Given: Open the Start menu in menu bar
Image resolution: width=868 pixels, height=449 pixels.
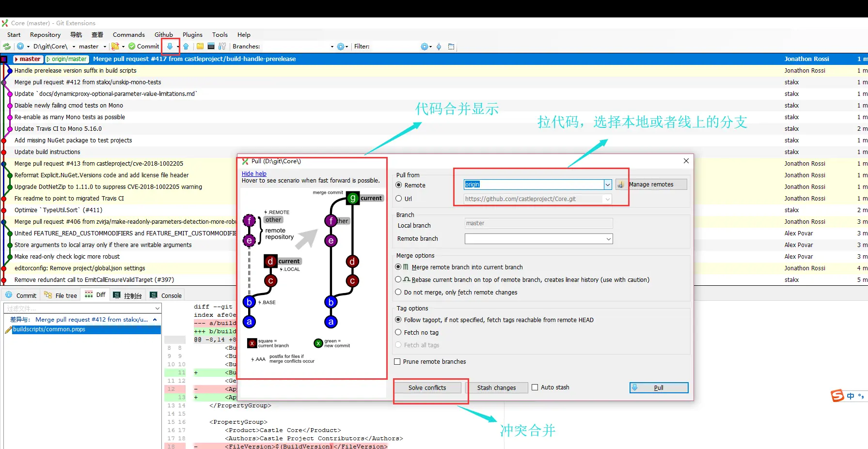Looking at the screenshot, I should [14, 35].
